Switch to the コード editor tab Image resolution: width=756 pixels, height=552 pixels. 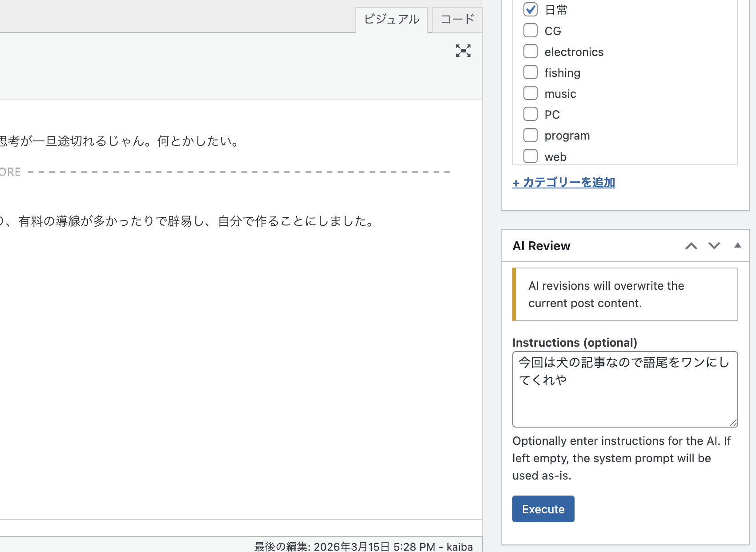pos(457,19)
